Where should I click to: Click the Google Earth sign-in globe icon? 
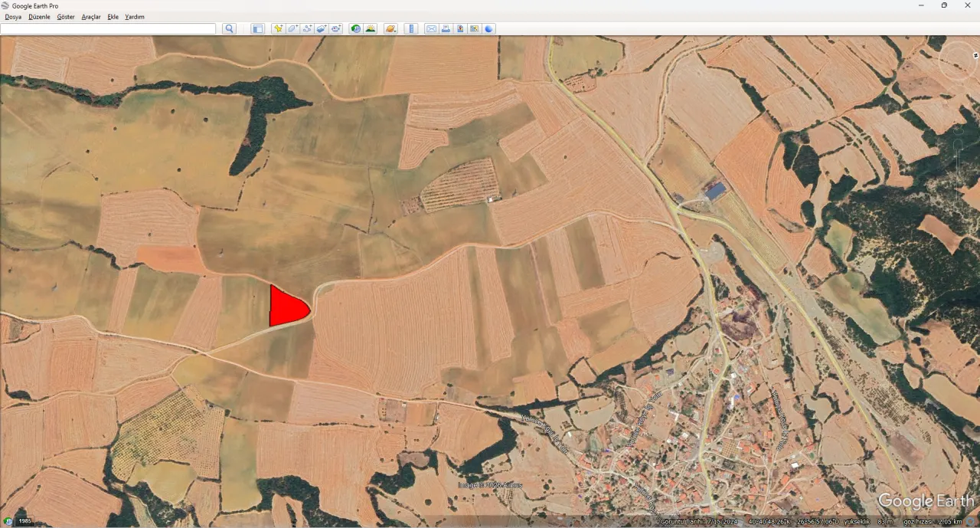(489, 29)
